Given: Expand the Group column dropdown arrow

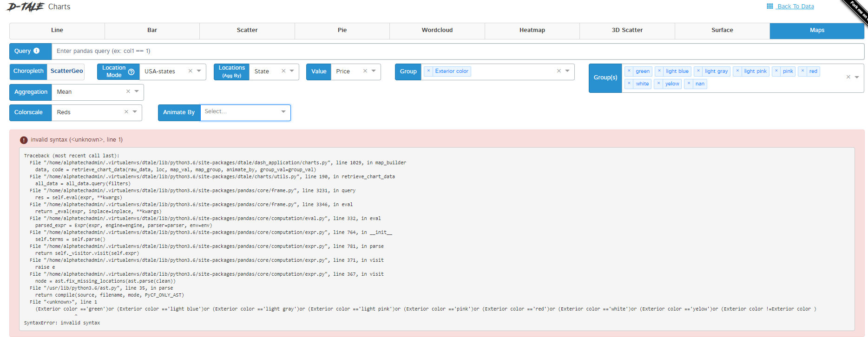Looking at the screenshot, I should point(567,71).
